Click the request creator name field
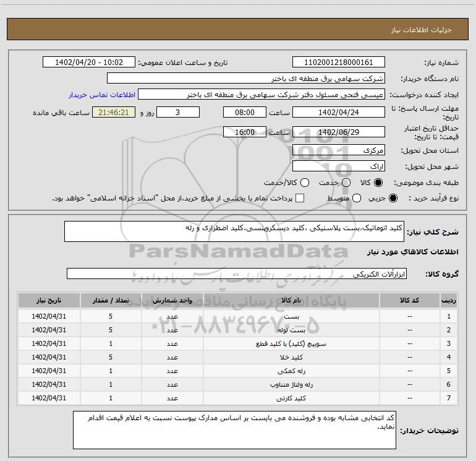The height and width of the screenshot is (461, 476). [261, 95]
